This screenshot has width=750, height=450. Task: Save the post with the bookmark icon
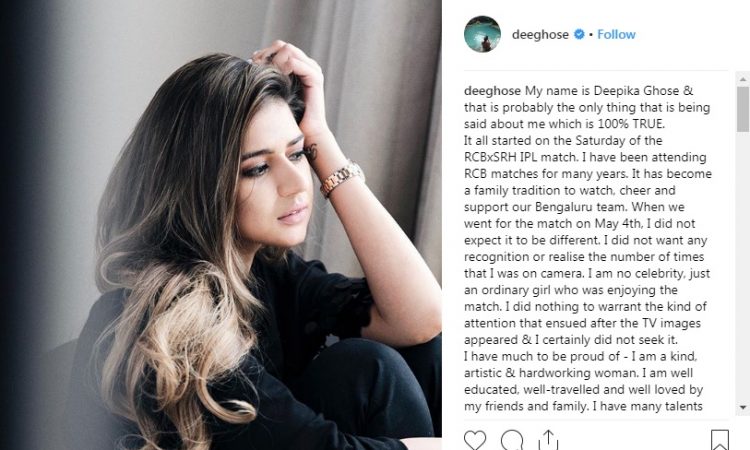720,440
